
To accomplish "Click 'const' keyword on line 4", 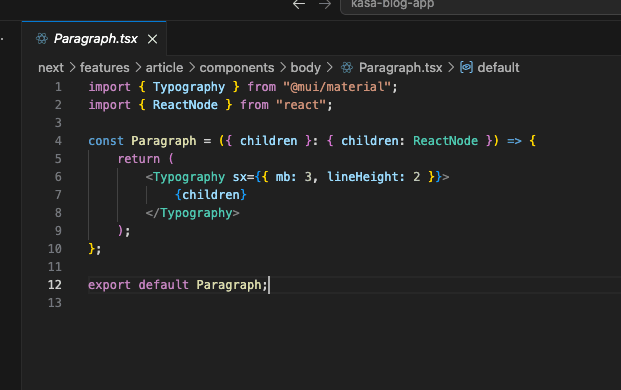I will click(x=106, y=141).
